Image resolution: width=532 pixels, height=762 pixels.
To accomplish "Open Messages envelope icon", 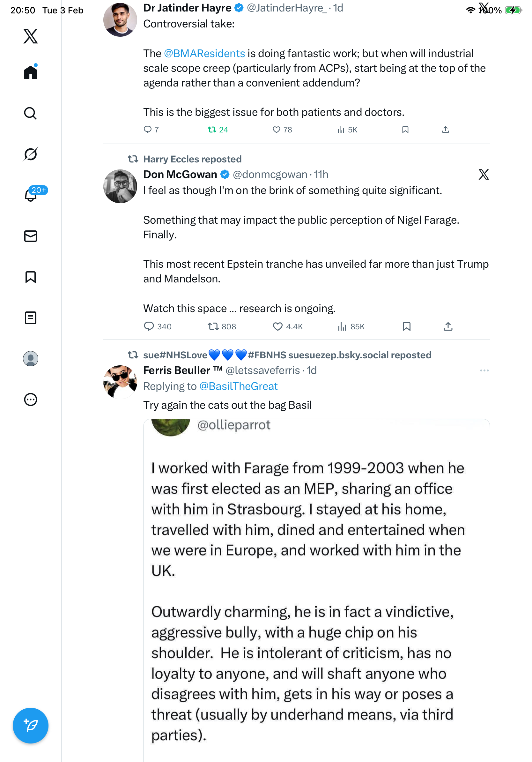I will [x=31, y=236].
